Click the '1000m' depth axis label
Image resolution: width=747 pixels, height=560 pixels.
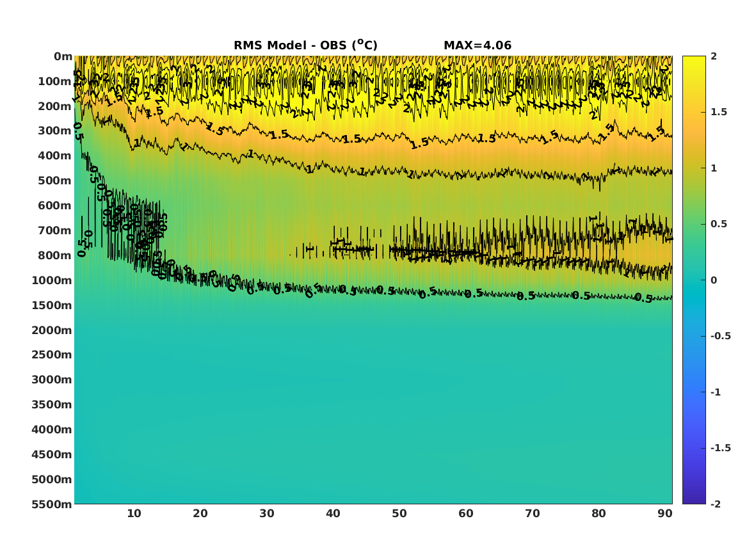pyautogui.click(x=52, y=280)
